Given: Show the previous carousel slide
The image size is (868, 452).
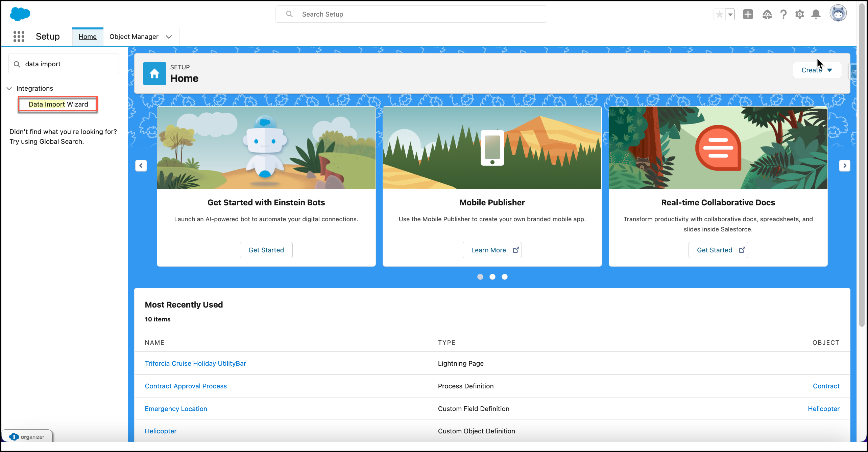Looking at the screenshot, I should [141, 165].
